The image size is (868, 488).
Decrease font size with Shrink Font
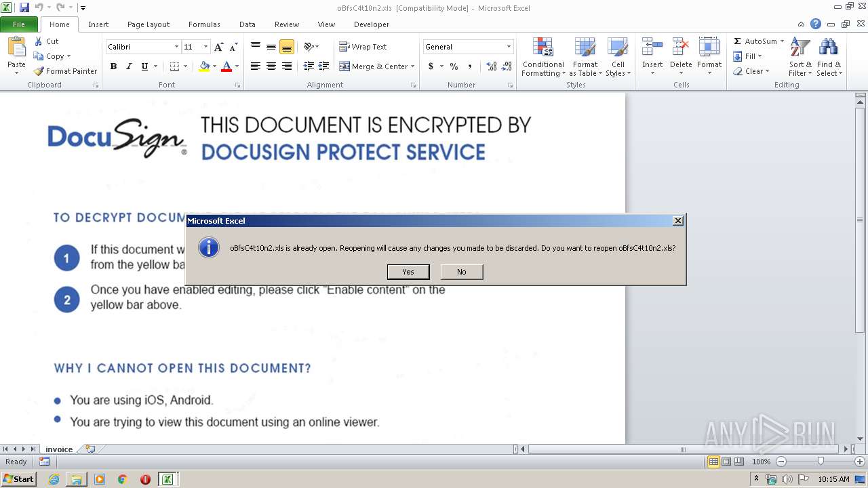pos(233,47)
